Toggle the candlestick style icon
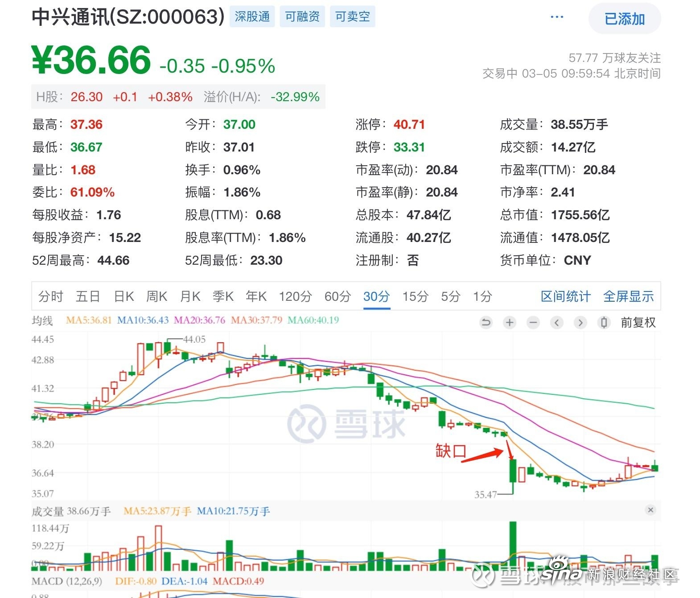This screenshot has width=700, height=598. tap(604, 322)
